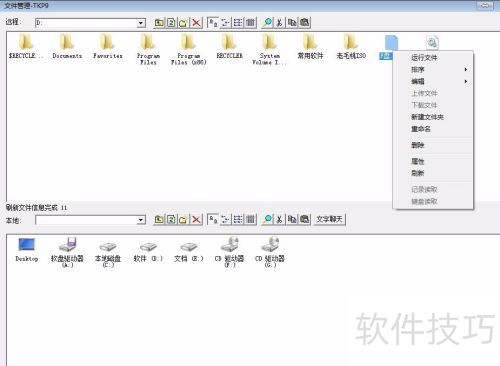Screen dimensions: 500x366
Task: Select the Documents folder
Action: point(67,46)
